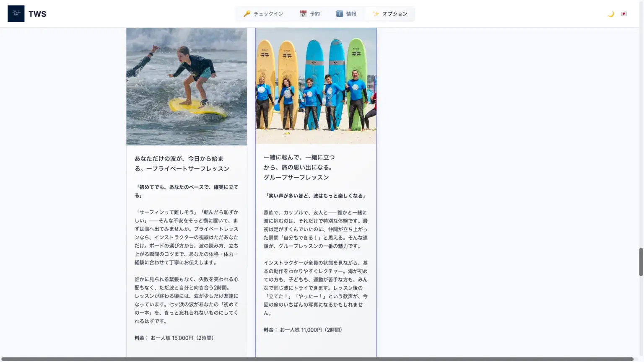Toggle dark mode with the moon icon
644x362 pixels.
[611, 14]
